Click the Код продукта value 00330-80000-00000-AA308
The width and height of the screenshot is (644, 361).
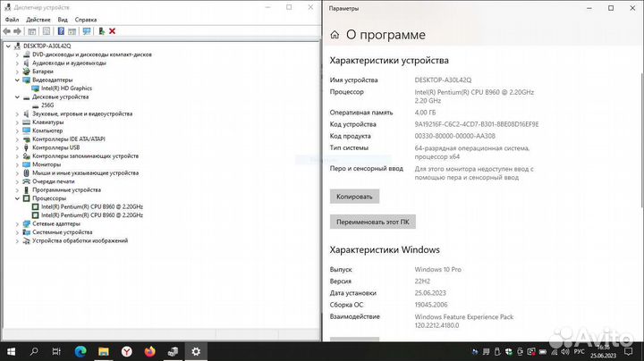[454, 136]
